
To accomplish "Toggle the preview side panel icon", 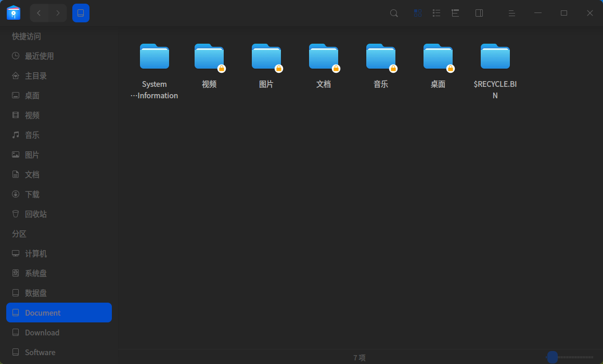I will click(x=479, y=13).
